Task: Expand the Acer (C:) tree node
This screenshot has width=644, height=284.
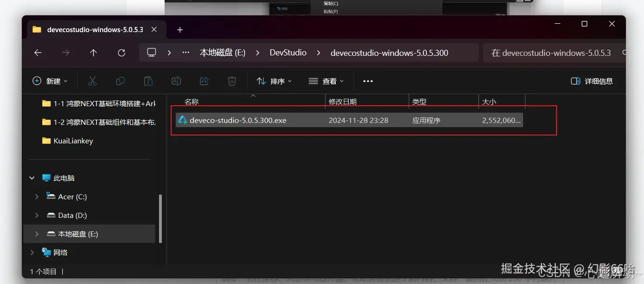Action: (x=37, y=196)
